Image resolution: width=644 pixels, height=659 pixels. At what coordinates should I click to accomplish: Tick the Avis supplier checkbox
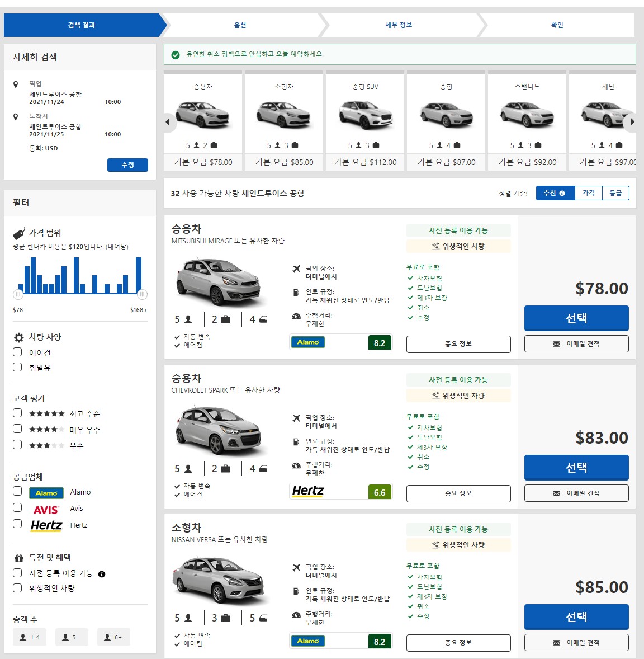[x=17, y=507]
